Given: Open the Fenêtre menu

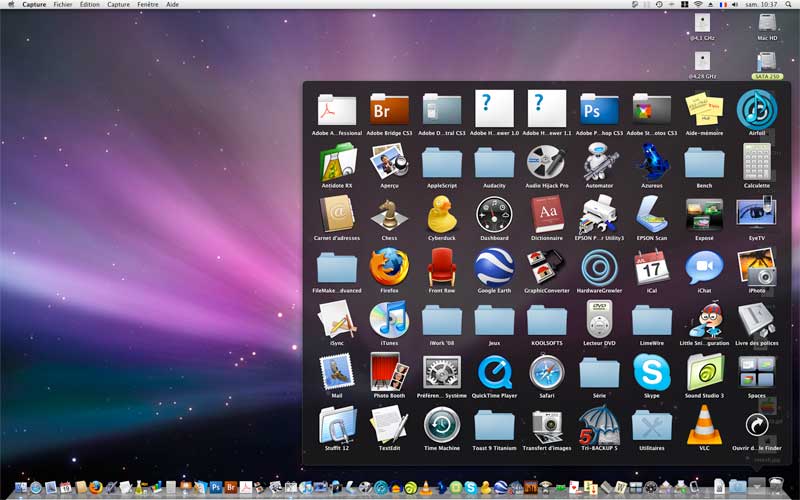Looking at the screenshot, I should [147, 4].
